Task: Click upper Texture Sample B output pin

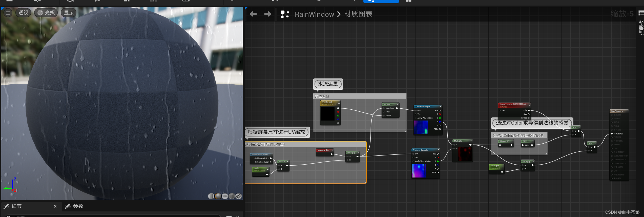Action: coord(440,122)
